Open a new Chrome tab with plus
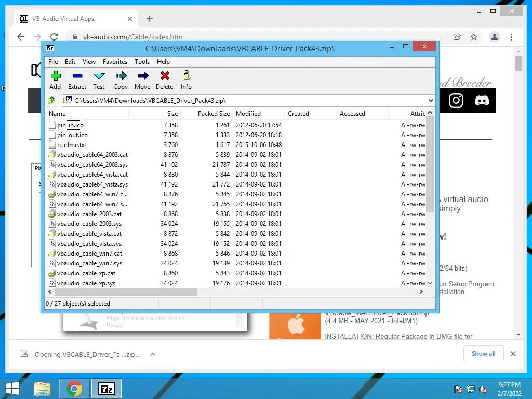 point(149,19)
